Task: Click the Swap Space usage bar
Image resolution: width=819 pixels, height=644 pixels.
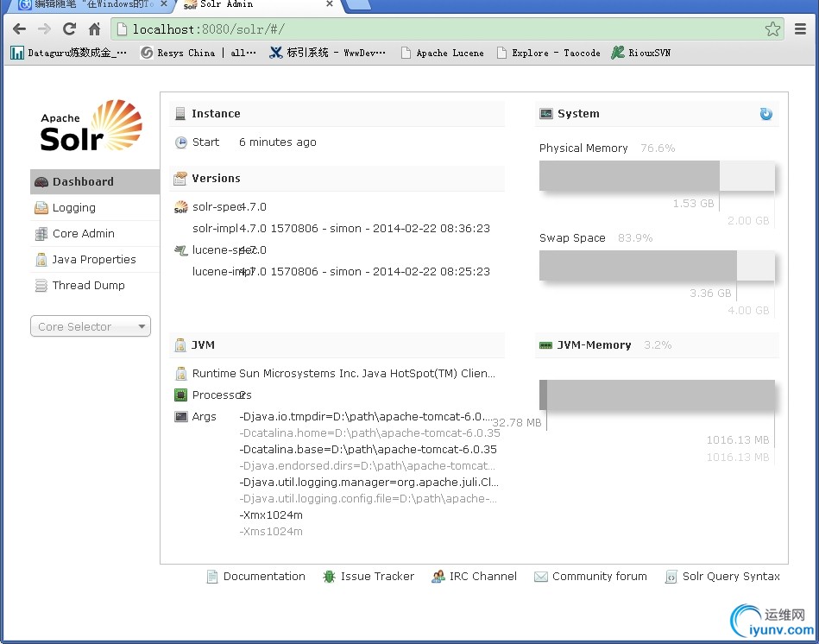Action: (x=657, y=265)
